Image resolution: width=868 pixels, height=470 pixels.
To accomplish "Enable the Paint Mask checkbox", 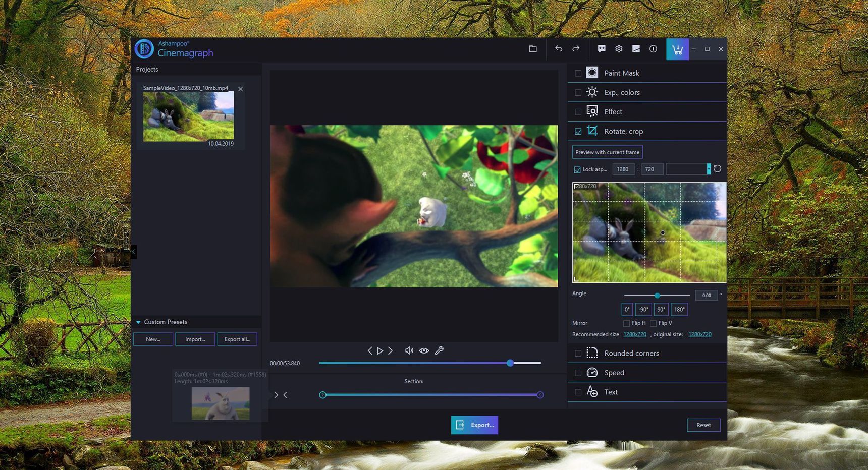I will pos(578,73).
